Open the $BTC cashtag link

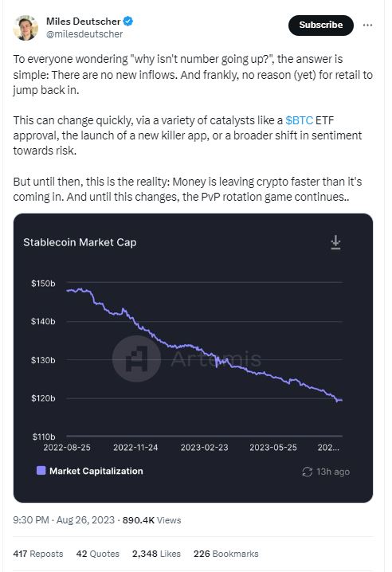(300, 120)
